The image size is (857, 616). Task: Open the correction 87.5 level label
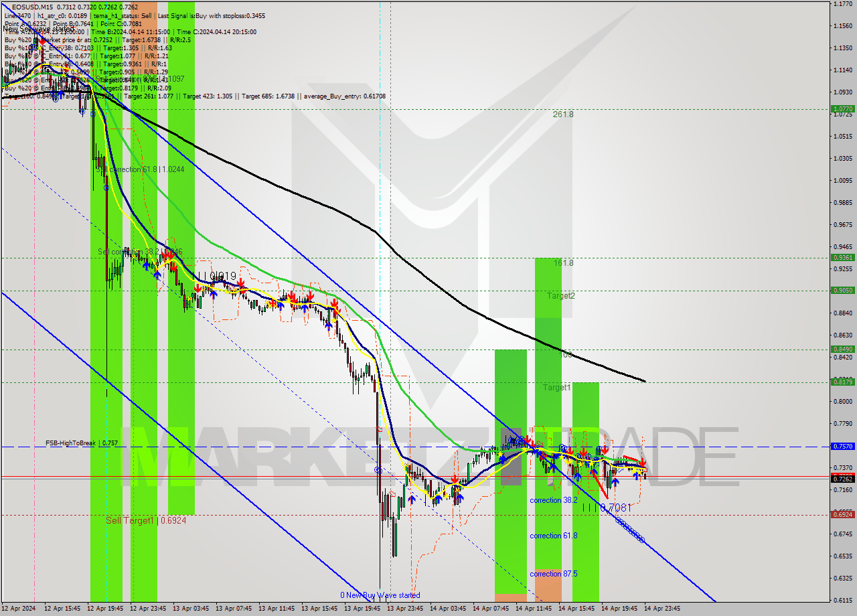click(x=550, y=574)
